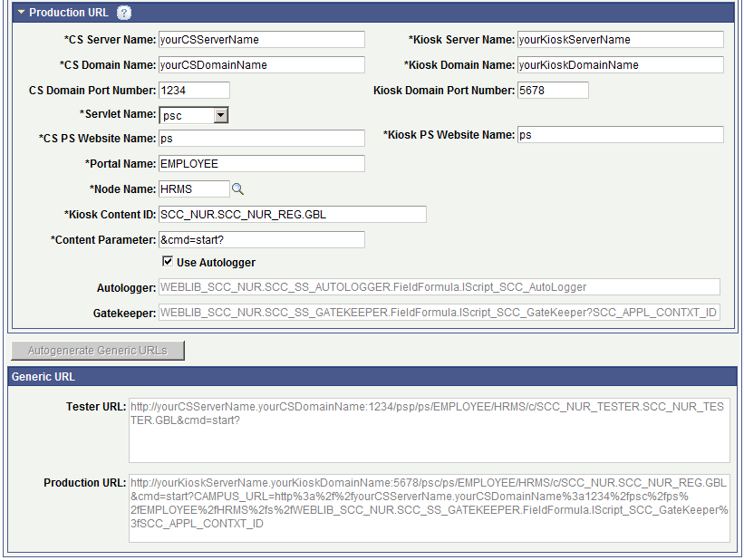Open the Production URL help icon

pos(123,13)
